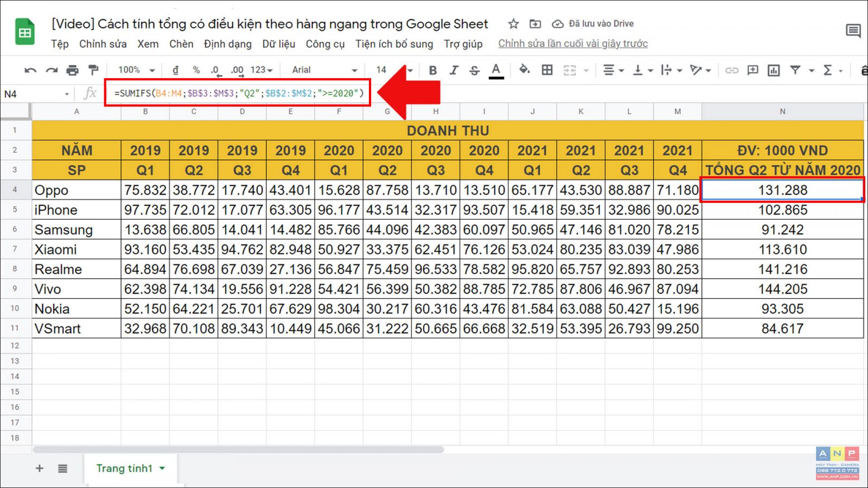This screenshot has height=488, width=868.
Task: Open text rotation dropdown
Action: (700, 70)
